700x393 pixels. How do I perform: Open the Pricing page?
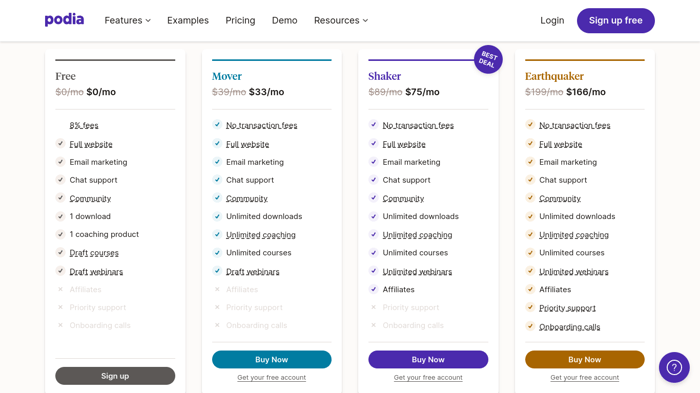coord(240,21)
